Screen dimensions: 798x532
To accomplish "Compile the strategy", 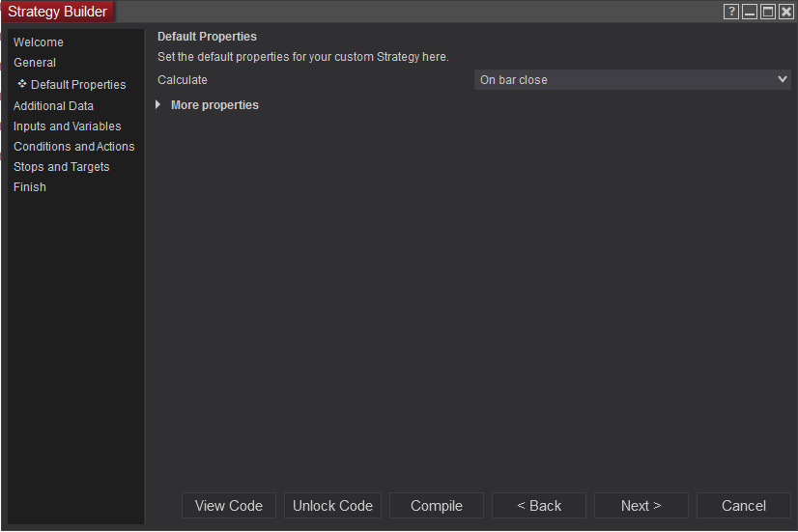I will click(x=437, y=506).
